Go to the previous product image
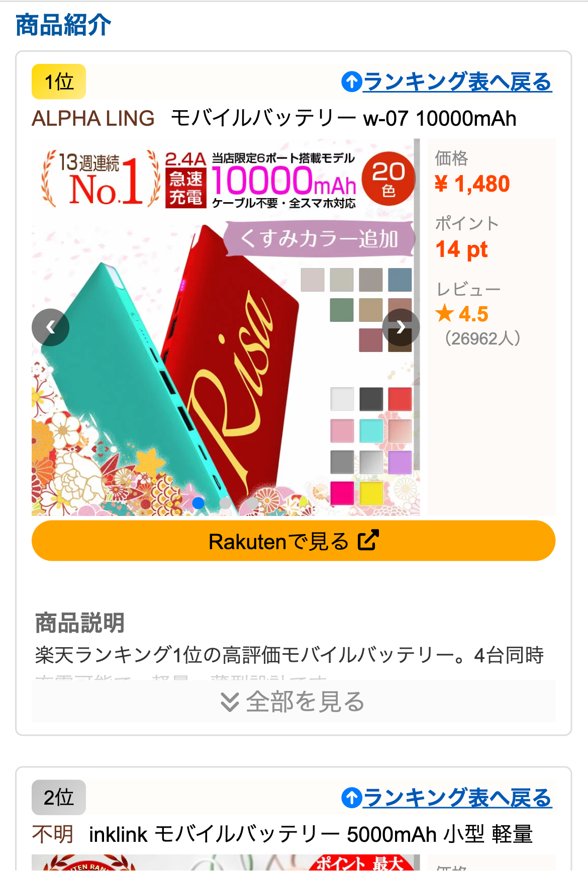The width and height of the screenshot is (588, 871). pyautogui.click(x=50, y=327)
